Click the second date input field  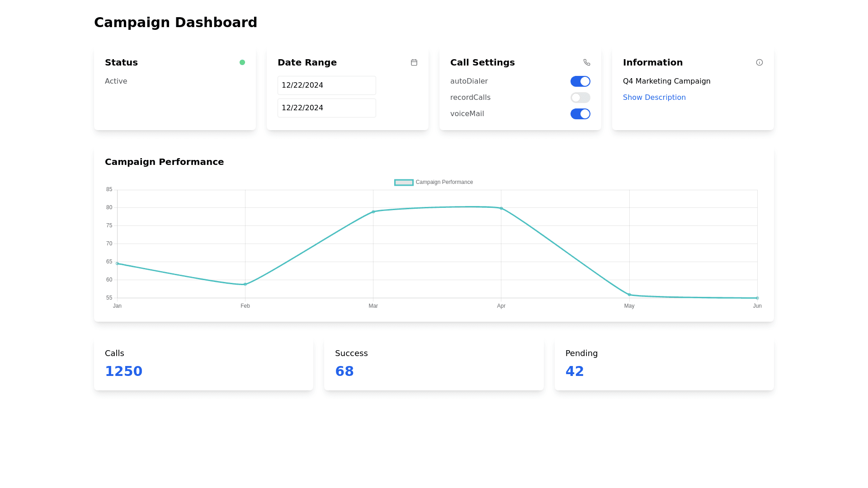coord(326,108)
